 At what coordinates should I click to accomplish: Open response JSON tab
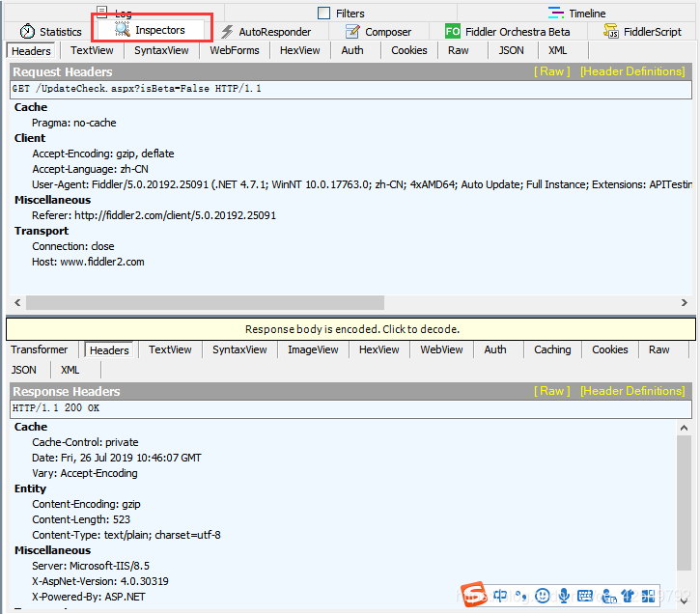tap(24, 371)
